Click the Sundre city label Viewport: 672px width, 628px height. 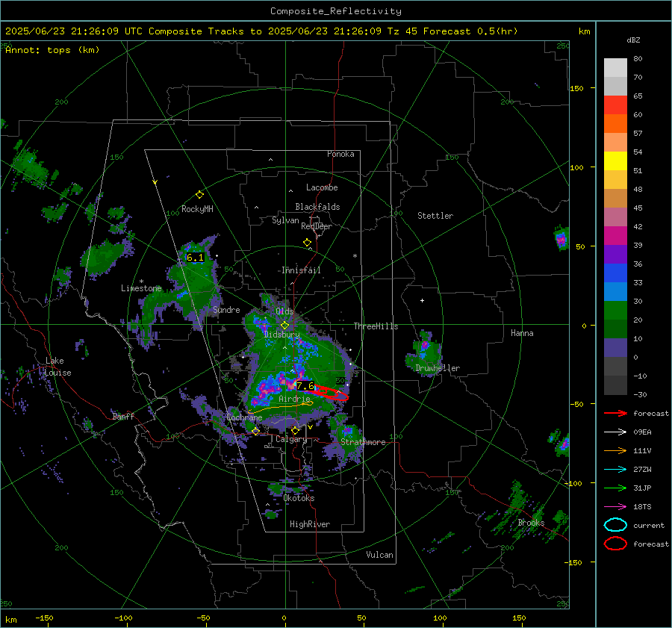pos(226,310)
